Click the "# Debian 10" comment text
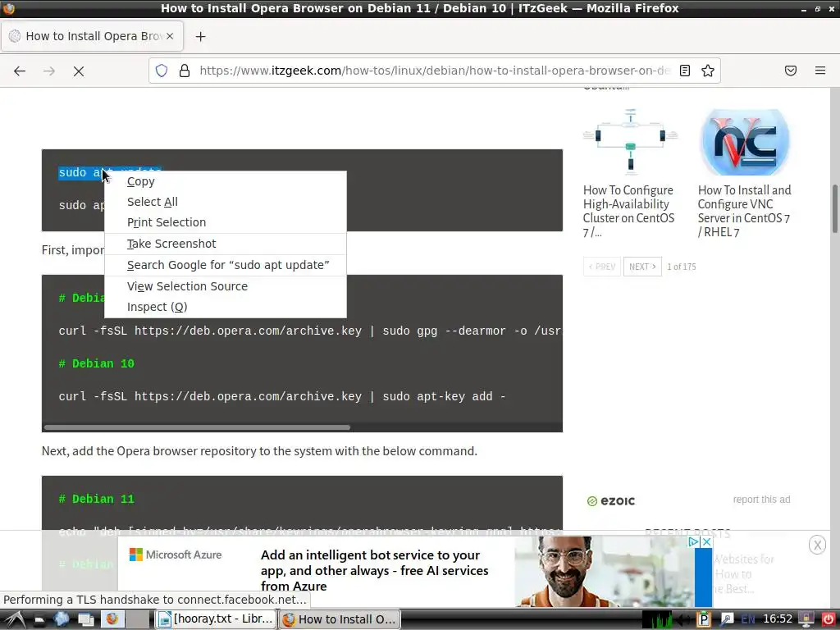 point(97,363)
